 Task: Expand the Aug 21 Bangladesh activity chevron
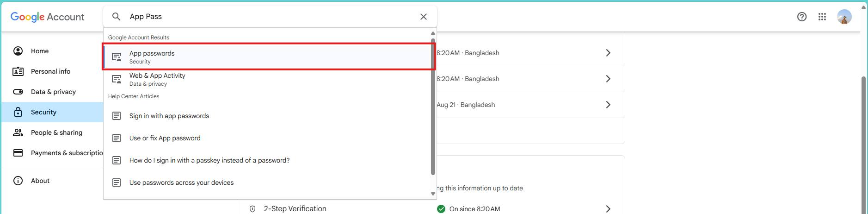click(x=608, y=105)
